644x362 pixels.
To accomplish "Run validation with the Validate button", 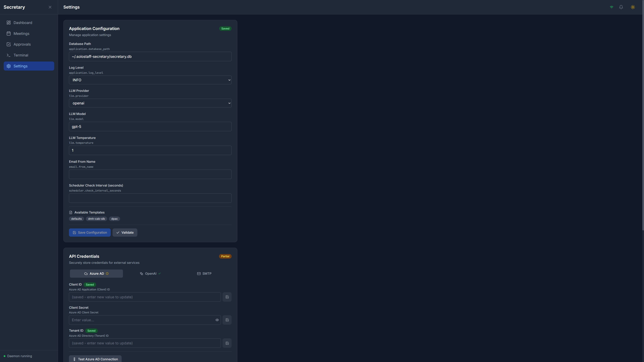I will (125, 232).
